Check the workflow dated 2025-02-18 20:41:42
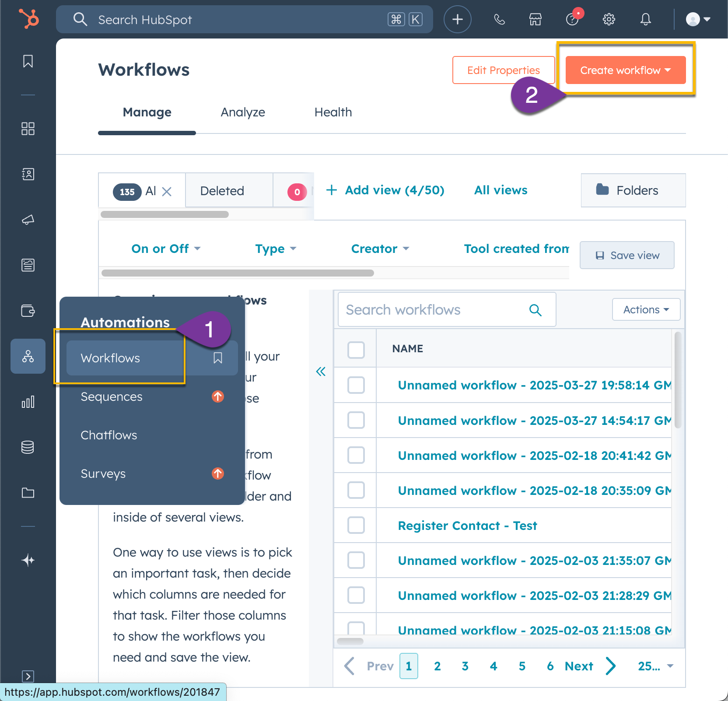 click(356, 455)
